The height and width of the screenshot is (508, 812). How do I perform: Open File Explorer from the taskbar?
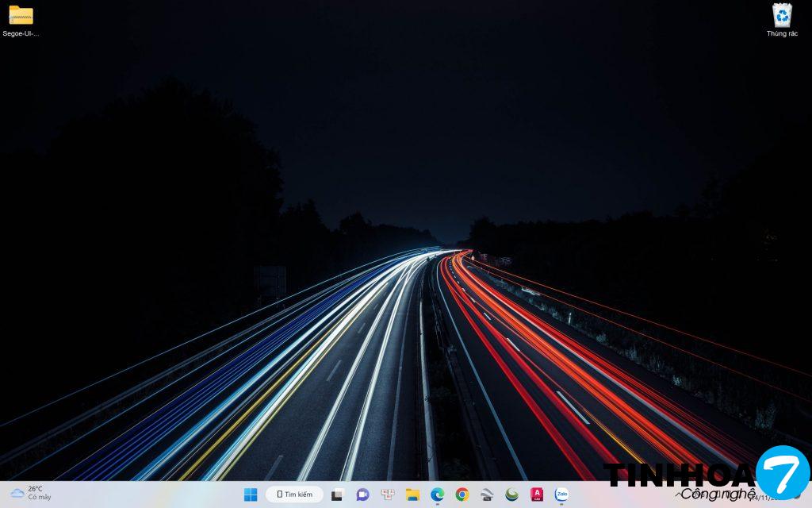(x=412, y=495)
